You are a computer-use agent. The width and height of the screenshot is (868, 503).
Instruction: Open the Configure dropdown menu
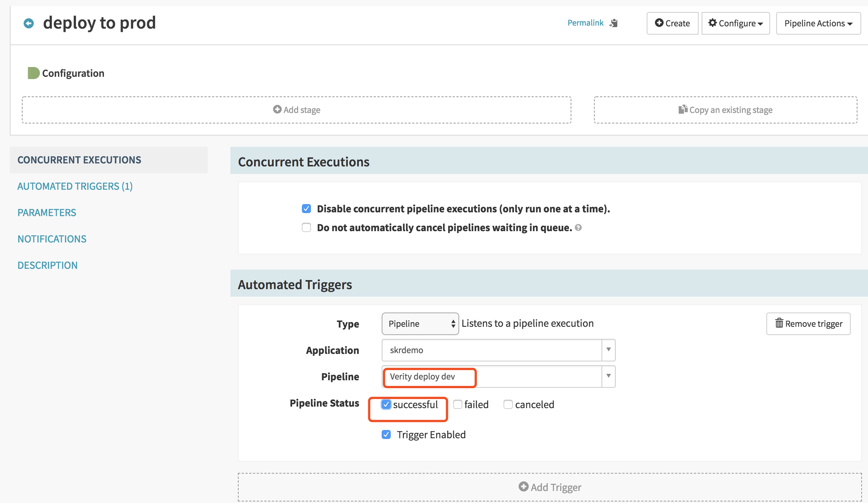tap(736, 23)
